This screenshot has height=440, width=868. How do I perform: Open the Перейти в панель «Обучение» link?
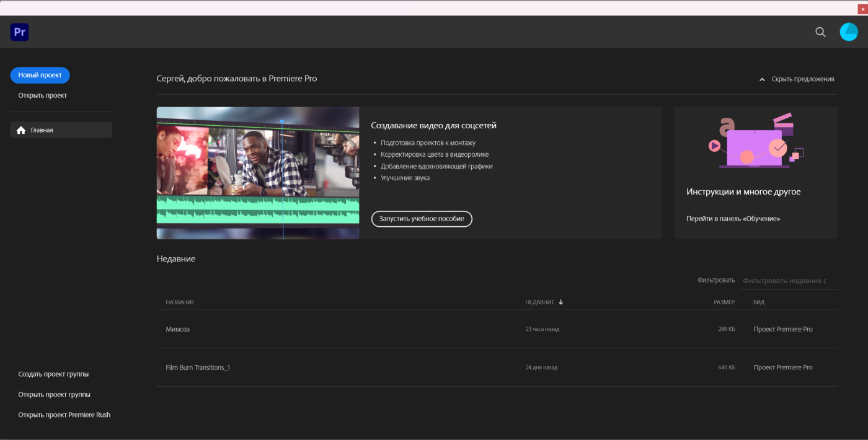pos(733,219)
